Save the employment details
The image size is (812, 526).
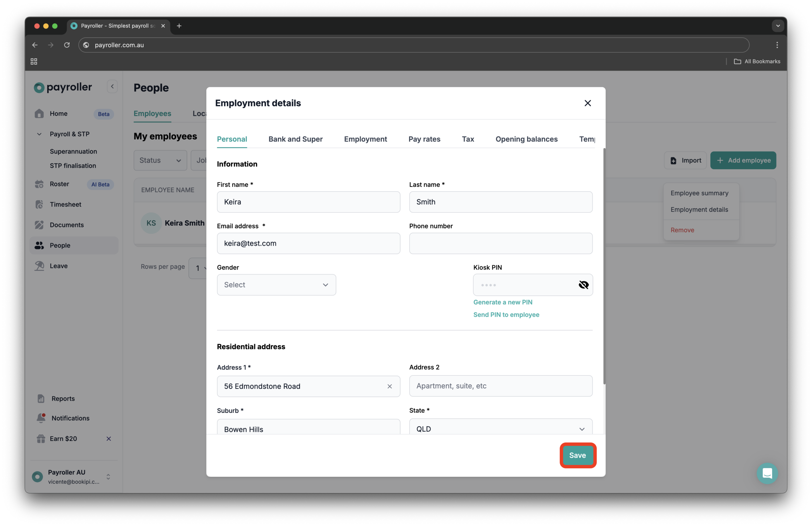coord(577,455)
